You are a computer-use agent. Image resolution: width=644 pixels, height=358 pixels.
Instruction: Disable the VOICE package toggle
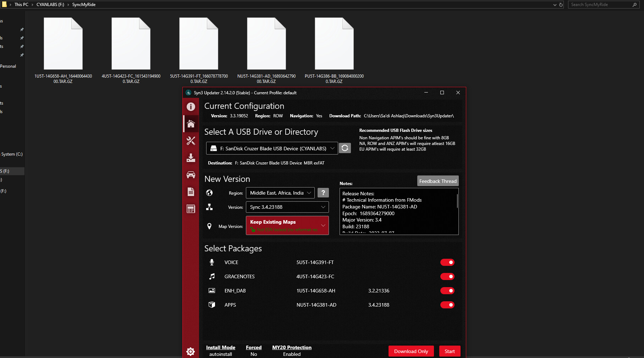point(447,262)
